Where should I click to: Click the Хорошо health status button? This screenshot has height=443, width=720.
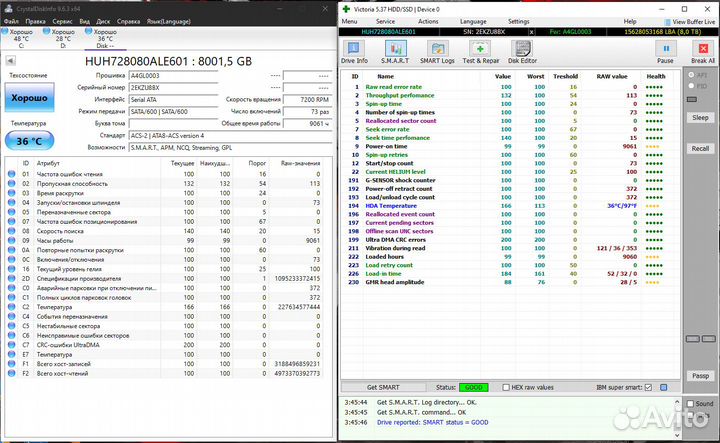coord(29,97)
